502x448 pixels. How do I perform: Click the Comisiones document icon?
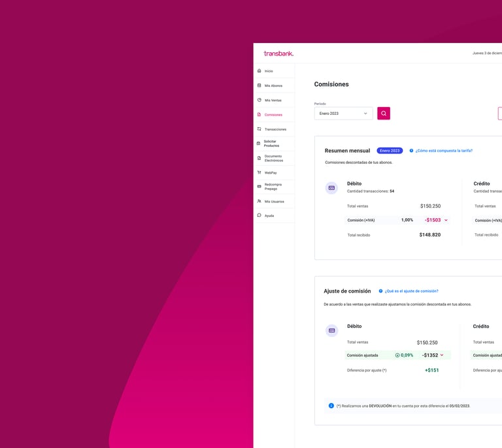click(x=259, y=114)
